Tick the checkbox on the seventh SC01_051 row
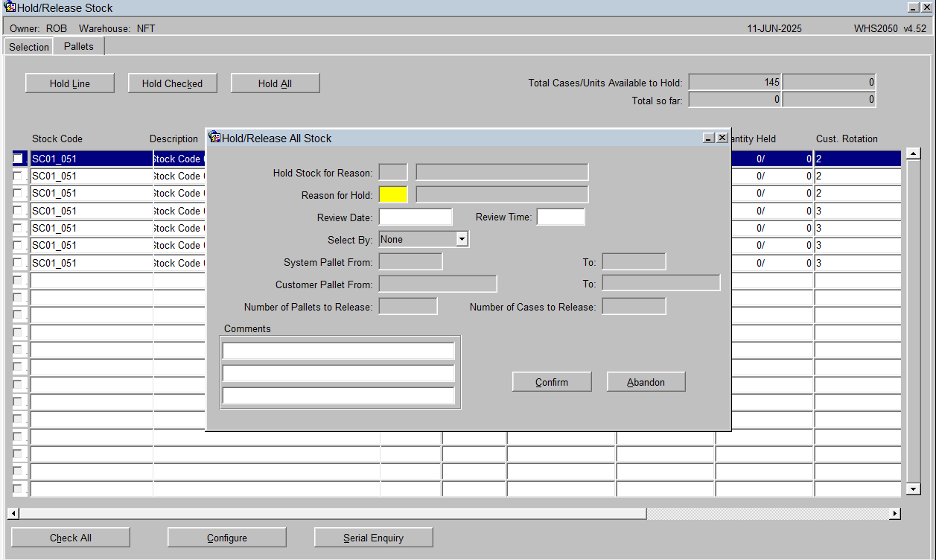Viewport: 936px width, 560px height. point(18,263)
